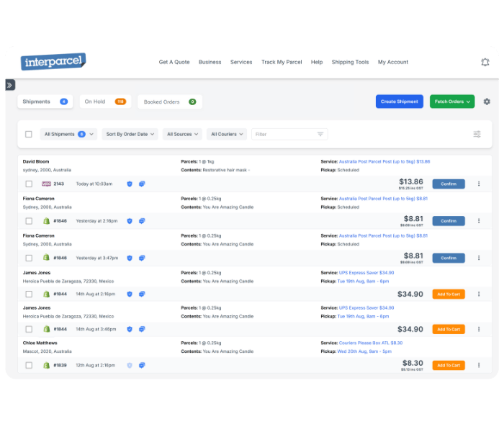This screenshot has width=504, height=432.
Task: Open the Sort By Order Date dropdown
Action: coord(130,134)
